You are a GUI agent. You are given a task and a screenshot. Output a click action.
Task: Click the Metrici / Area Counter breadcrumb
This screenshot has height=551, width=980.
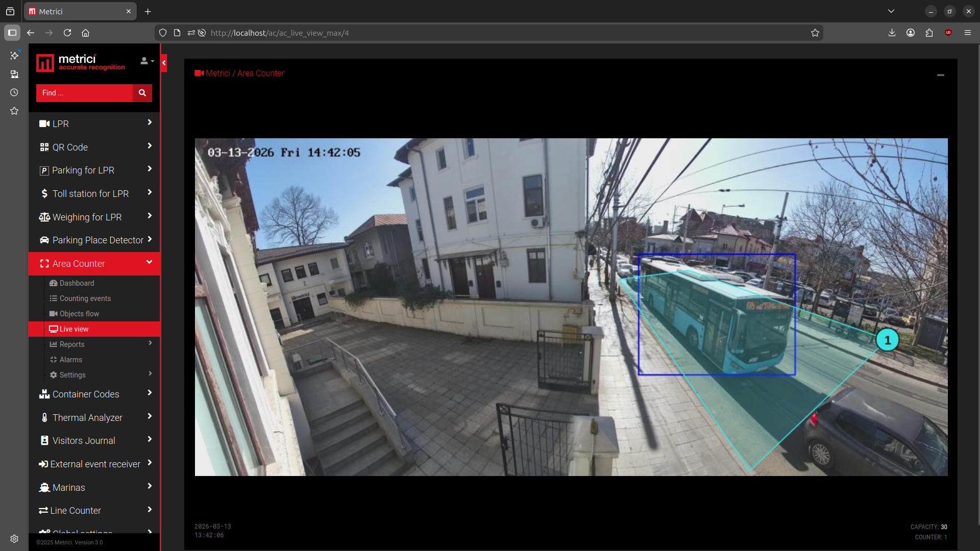pyautogui.click(x=239, y=73)
